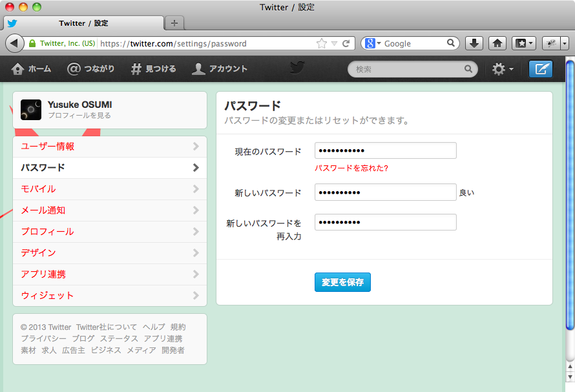Open ブログ footer link
The image size is (575, 392).
tap(83, 338)
